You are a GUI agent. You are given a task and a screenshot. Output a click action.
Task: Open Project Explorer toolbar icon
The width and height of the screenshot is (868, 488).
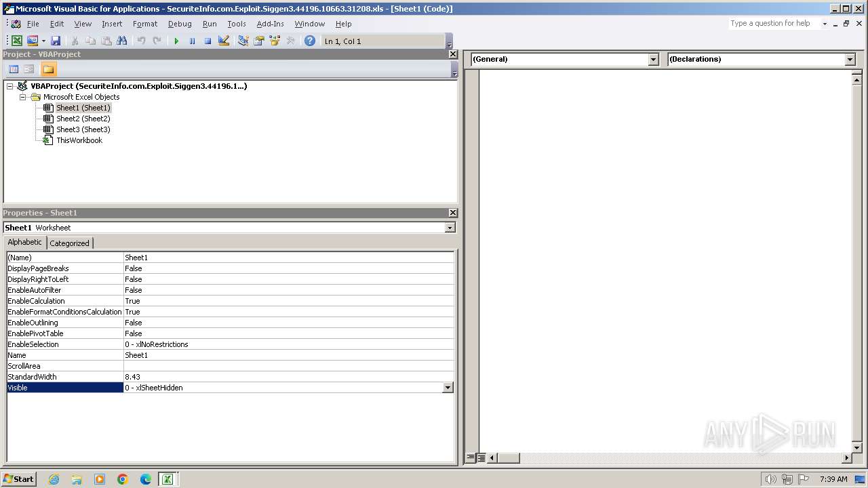[243, 41]
